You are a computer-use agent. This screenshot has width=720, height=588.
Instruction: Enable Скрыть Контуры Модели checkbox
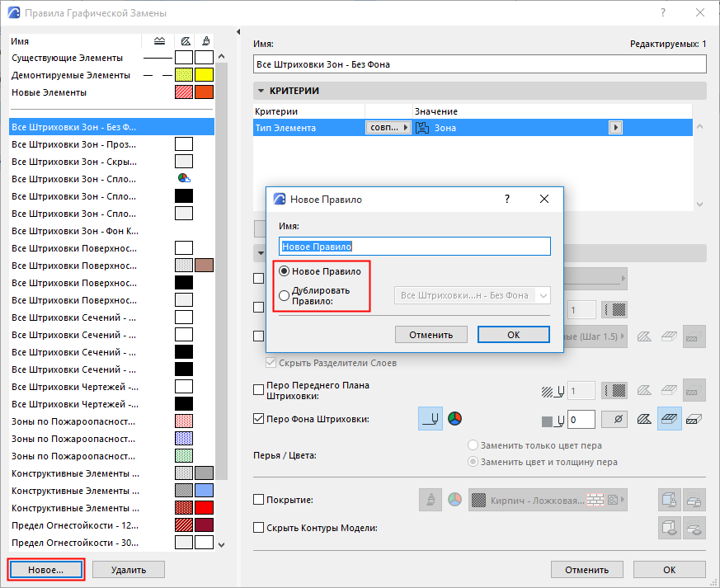pyautogui.click(x=258, y=528)
